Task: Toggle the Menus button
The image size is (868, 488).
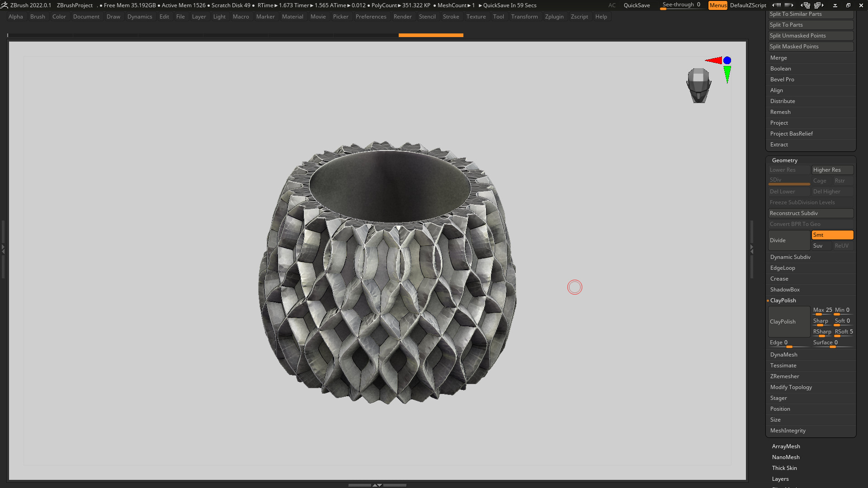Action: tap(718, 5)
